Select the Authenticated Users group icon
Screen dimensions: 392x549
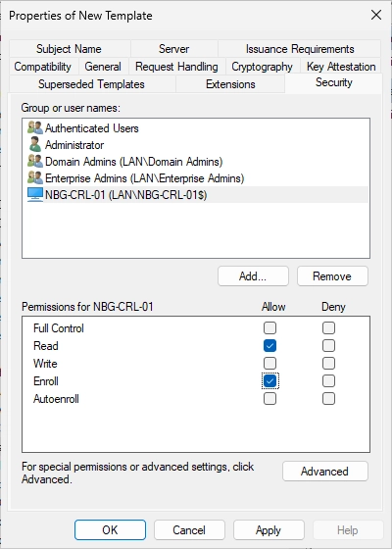pyautogui.click(x=35, y=128)
